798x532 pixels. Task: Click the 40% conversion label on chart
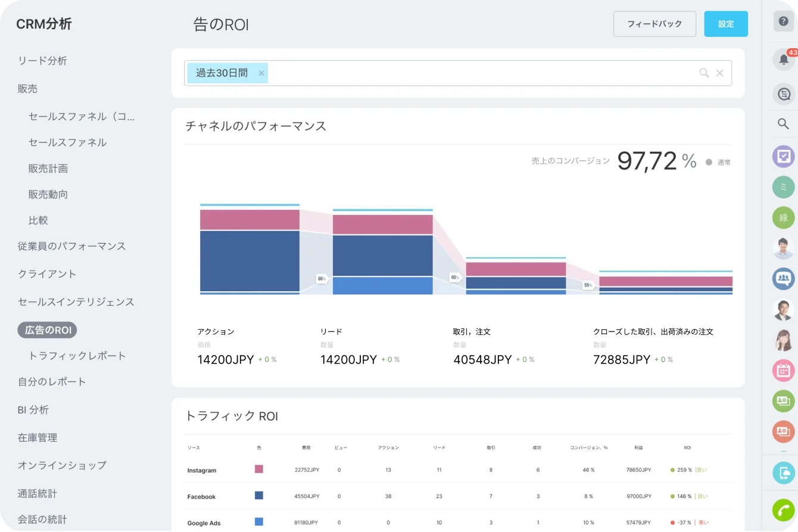click(x=455, y=277)
